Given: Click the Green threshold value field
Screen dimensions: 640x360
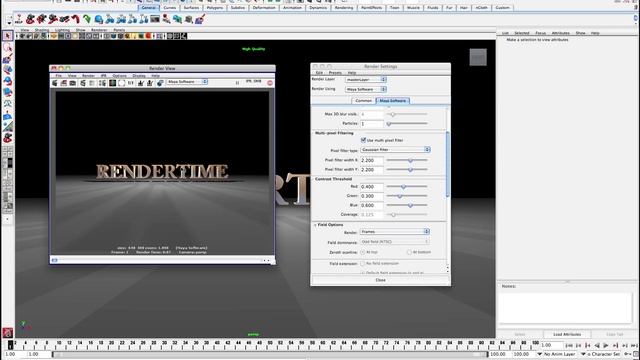Looking at the screenshot, I should click(x=372, y=196).
